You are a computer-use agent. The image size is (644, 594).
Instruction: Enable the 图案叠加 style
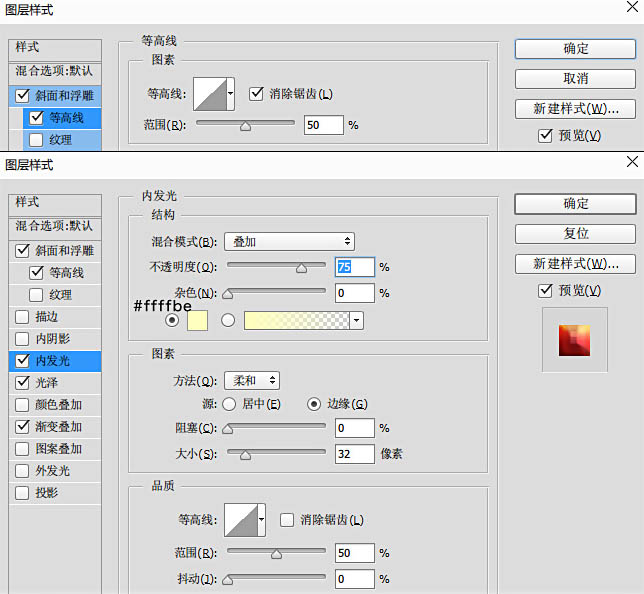[22, 449]
